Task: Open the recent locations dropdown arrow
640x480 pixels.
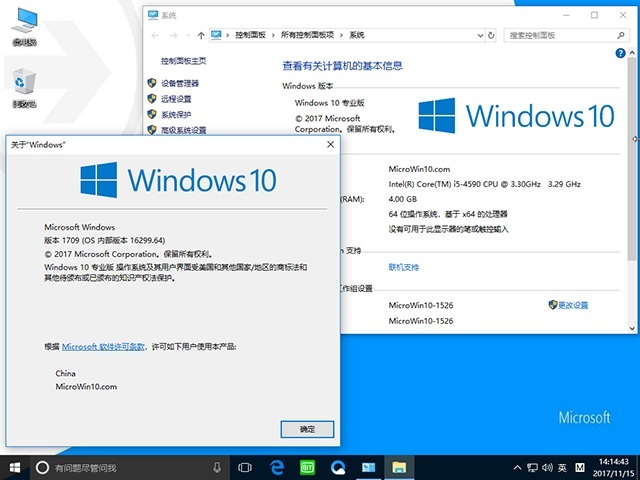Action: point(188,36)
